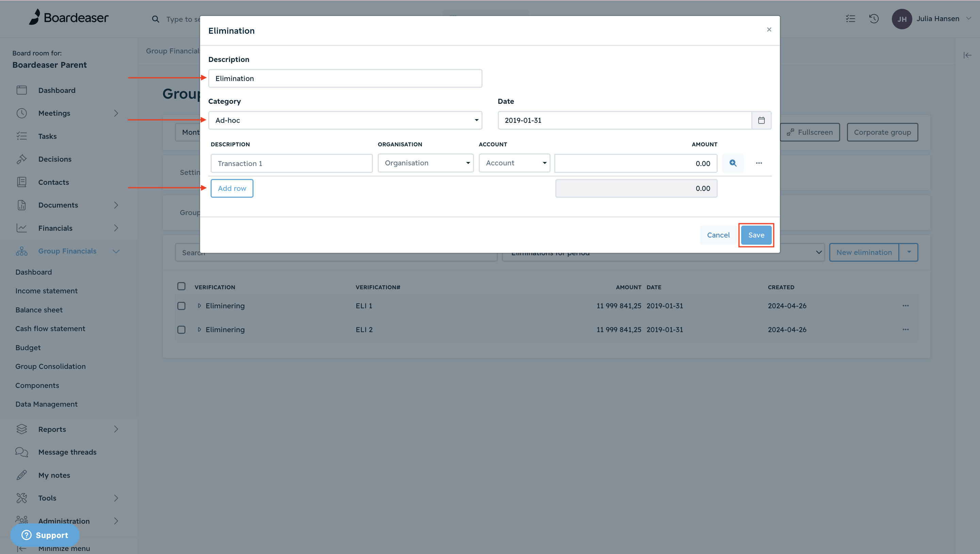Collapse right panel with arrow-bar icon
Image resolution: width=980 pixels, height=554 pixels.
pos(967,55)
